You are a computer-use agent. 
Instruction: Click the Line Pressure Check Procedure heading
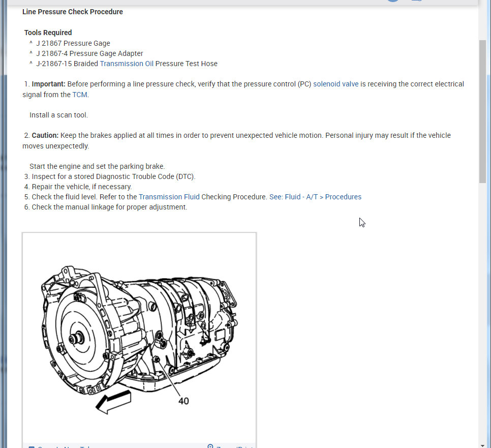[73, 12]
